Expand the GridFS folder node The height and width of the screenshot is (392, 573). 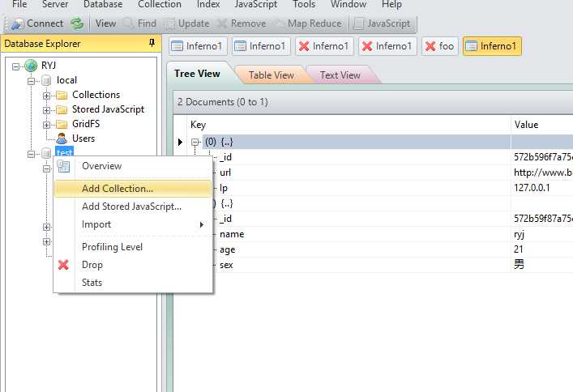click(46, 125)
